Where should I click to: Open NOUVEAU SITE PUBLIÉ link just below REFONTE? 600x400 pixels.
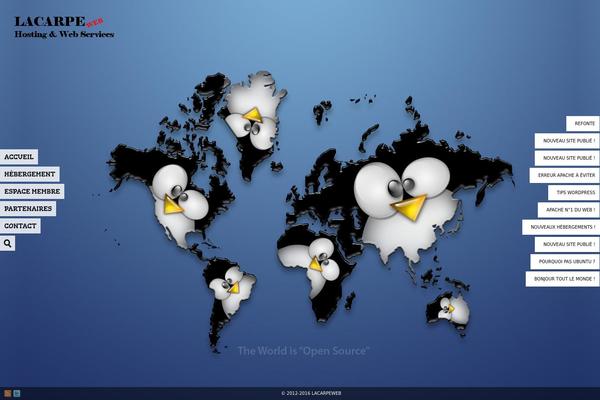click(567, 141)
